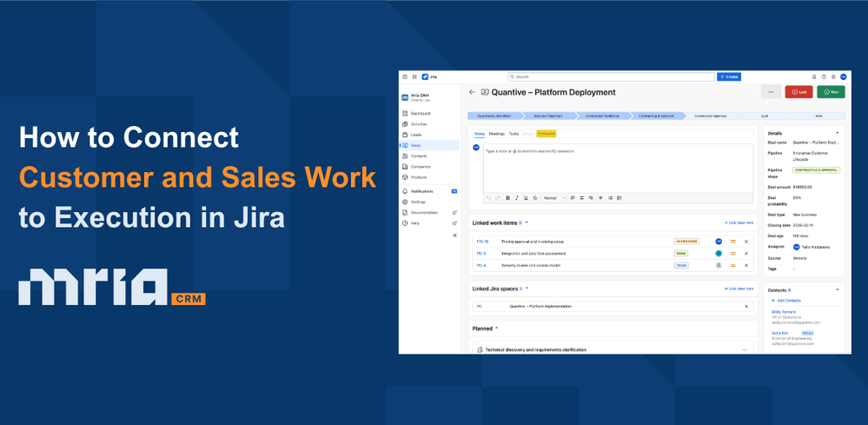Open the Normal text style dropdown
The image size is (868, 425).
(x=554, y=197)
